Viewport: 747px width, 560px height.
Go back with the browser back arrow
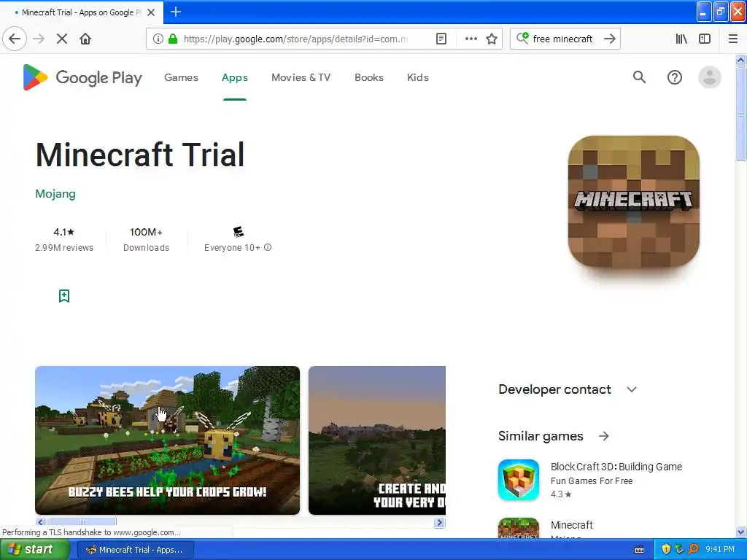click(15, 39)
